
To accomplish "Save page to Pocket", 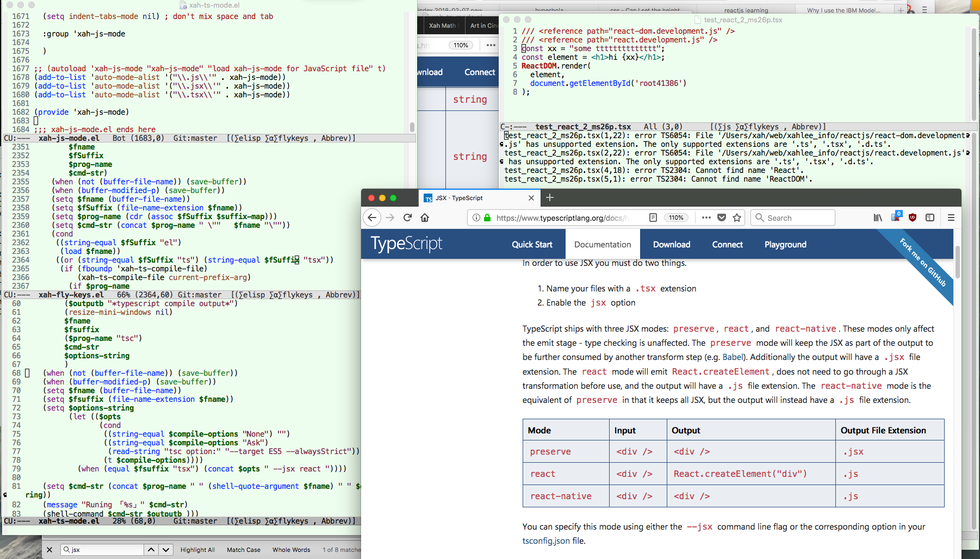I will click(722, 218).
